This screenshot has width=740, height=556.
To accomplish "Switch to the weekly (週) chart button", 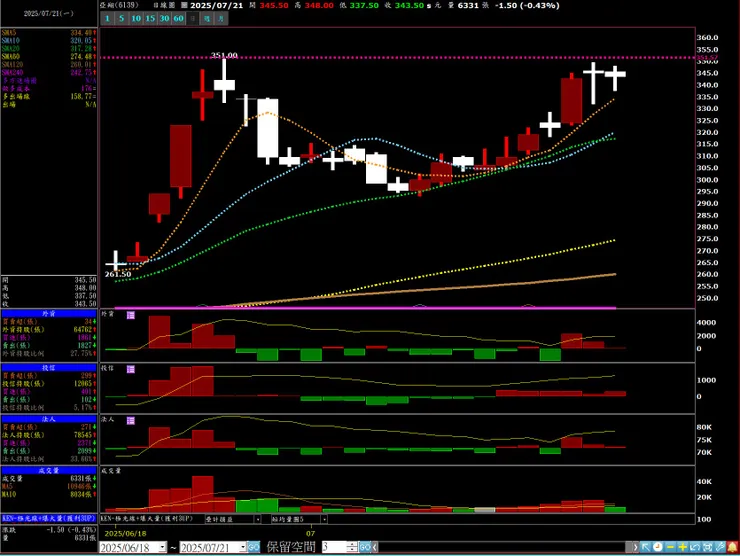I will (207, 18).
